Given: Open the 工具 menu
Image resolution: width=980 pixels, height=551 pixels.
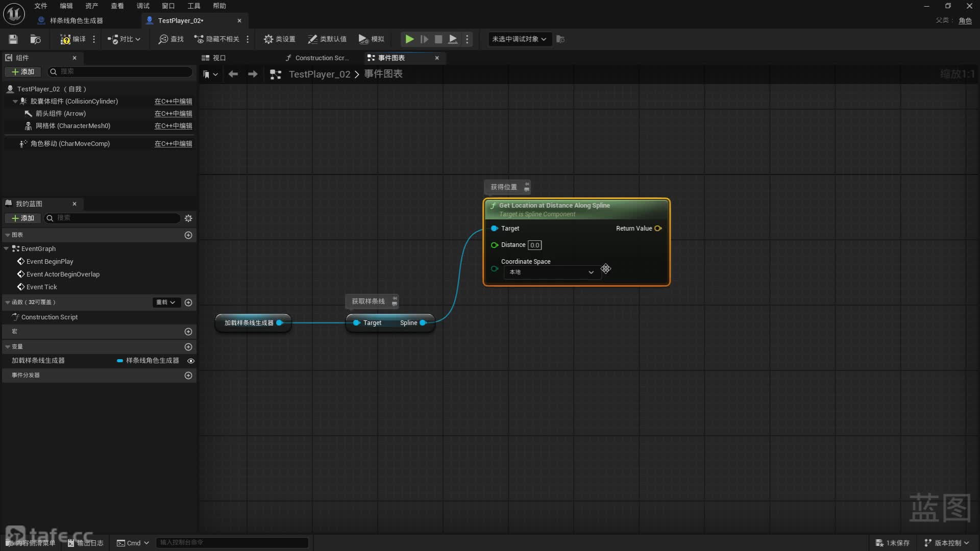Looking at the screenshot, I should click(193, 6).
